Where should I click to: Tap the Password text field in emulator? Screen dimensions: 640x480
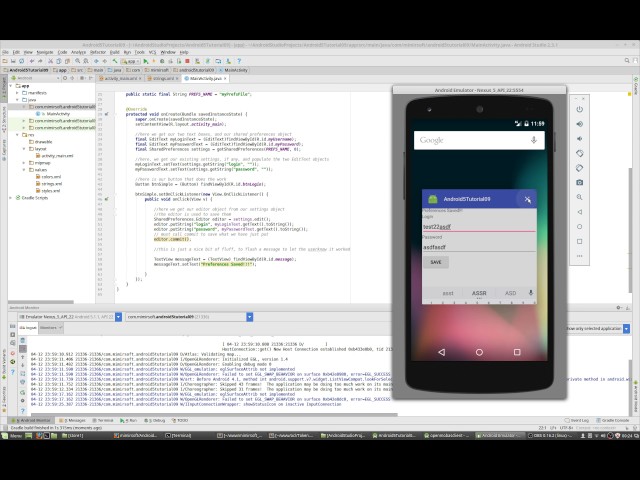479,247
